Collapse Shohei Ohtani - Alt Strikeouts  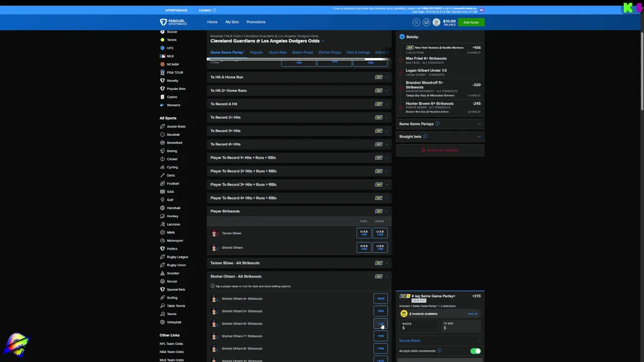pyautogui.click(x=299, y=276)
